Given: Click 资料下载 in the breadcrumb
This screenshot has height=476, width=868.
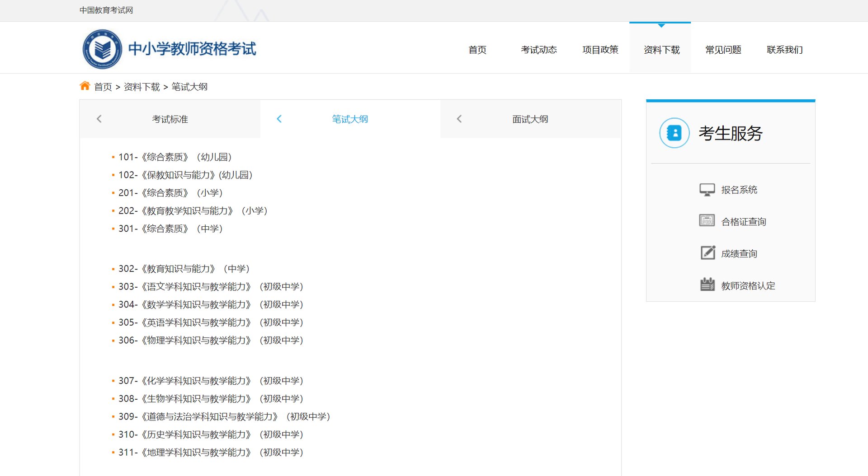Looking at the screenshot, I should [142, 87].
